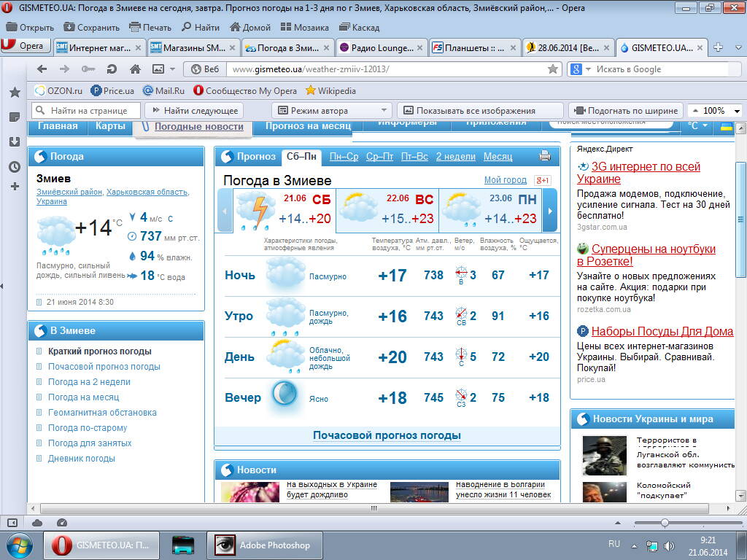Toggle Fit to width button
This screenshot has width=747, height=560.
626,111
